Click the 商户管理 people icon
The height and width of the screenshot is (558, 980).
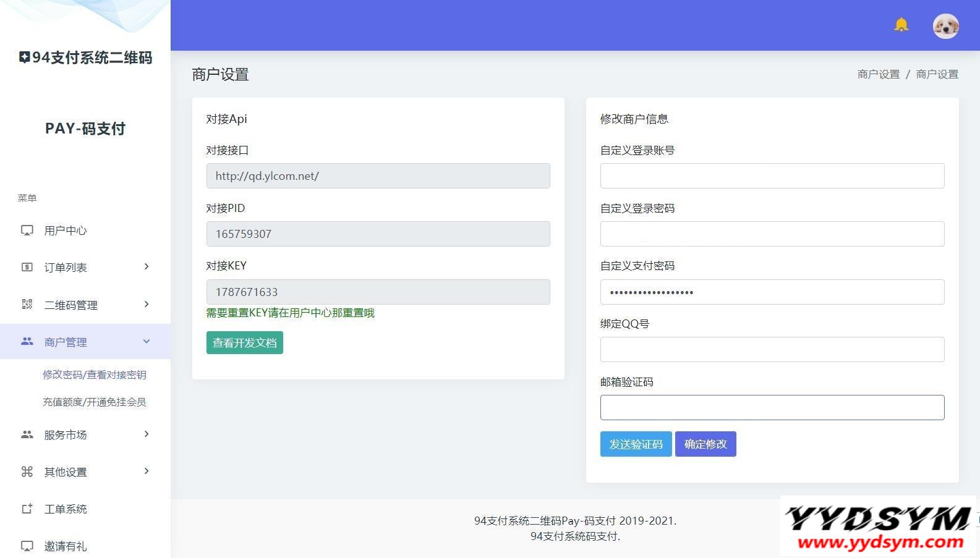[27, 342]
